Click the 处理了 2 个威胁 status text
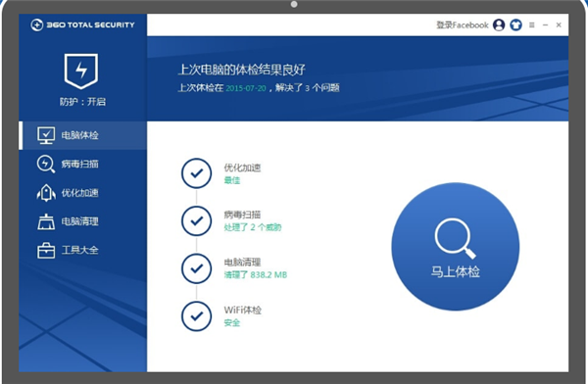Viewport: 588px width, 384px height. coord(253,227)
